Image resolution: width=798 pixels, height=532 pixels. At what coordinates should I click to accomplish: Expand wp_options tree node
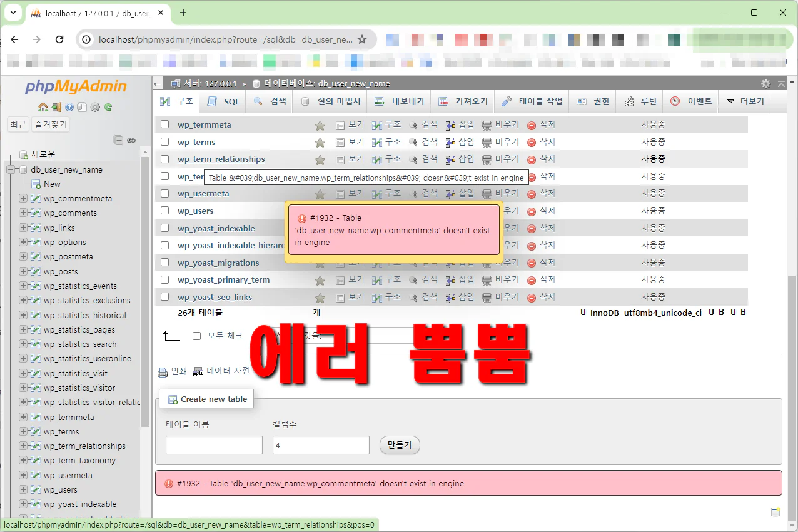point(23,242)
